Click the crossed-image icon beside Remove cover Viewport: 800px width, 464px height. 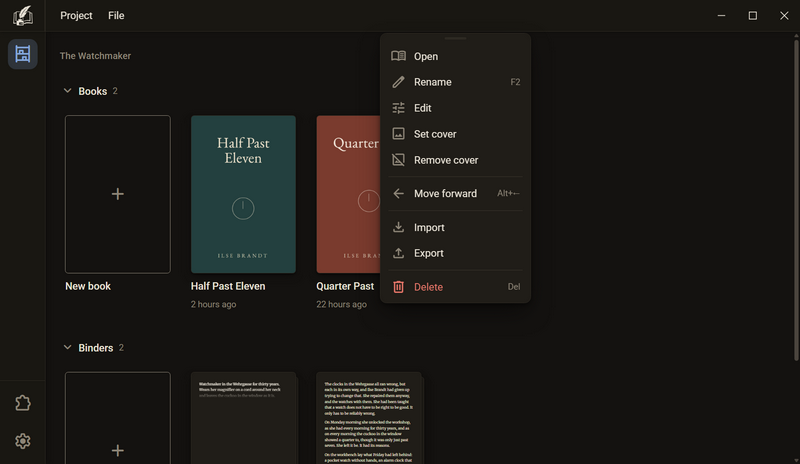(398, 160)
